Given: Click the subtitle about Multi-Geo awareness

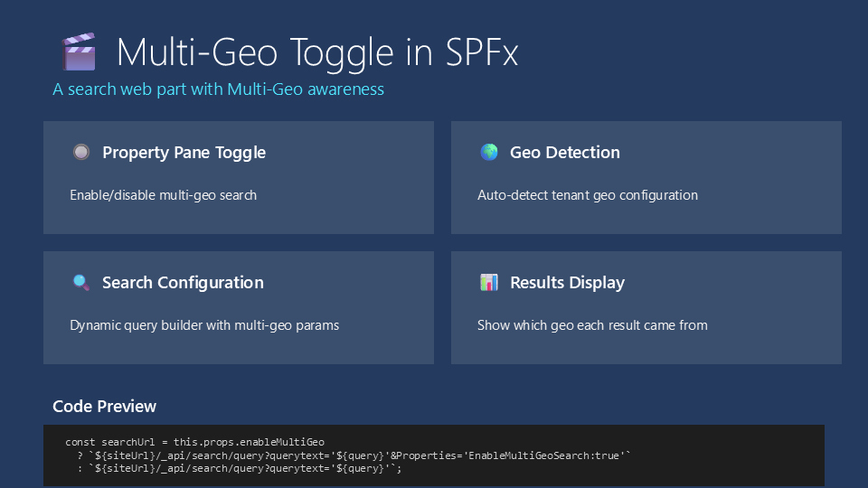Looking at the screenshot, I should pos(218,89).
